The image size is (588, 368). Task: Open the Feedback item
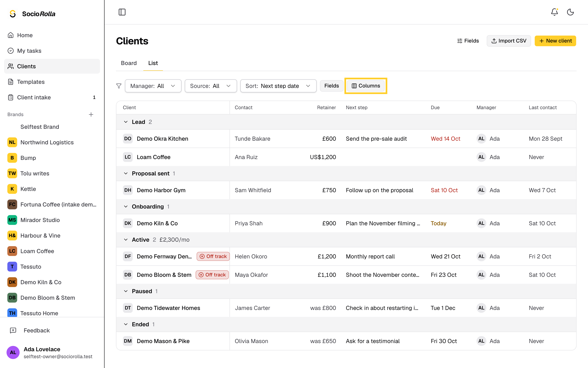(52, 331)
